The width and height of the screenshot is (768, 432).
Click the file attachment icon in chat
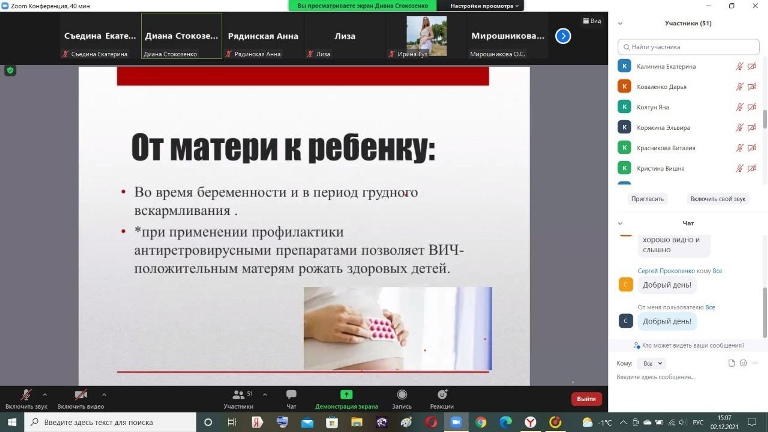coord(731,363)
